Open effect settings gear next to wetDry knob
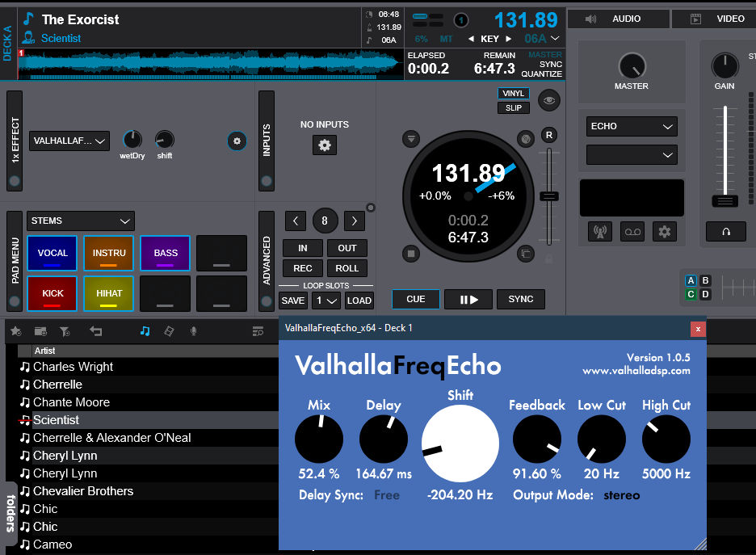Screen dimensions: 756x555 [x=237, y=141]
